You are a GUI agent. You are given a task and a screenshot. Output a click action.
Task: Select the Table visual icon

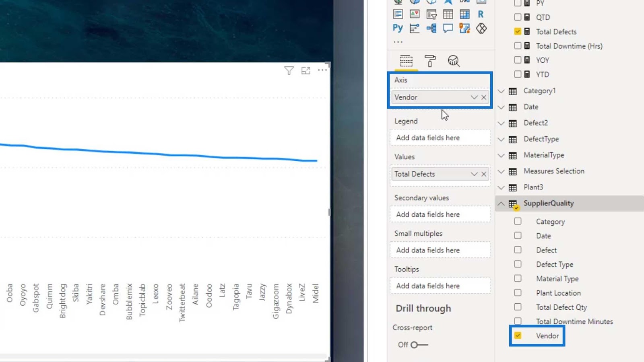[448, 14]
